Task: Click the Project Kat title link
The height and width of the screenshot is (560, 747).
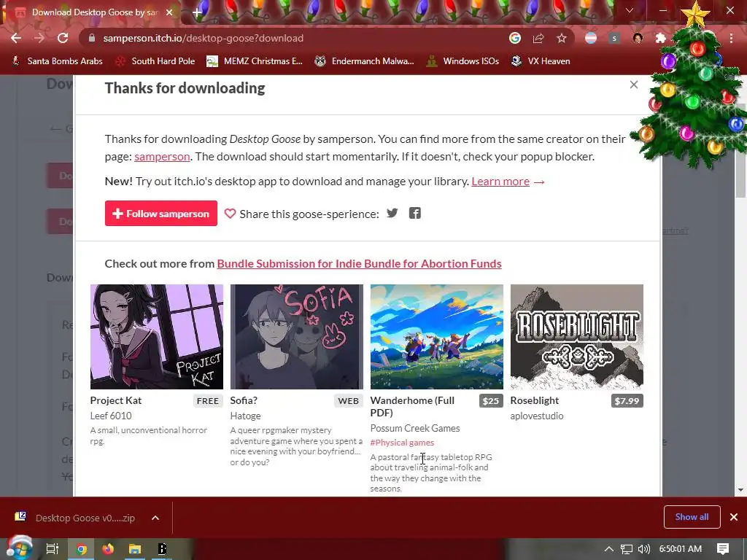Action: point(116,400)
